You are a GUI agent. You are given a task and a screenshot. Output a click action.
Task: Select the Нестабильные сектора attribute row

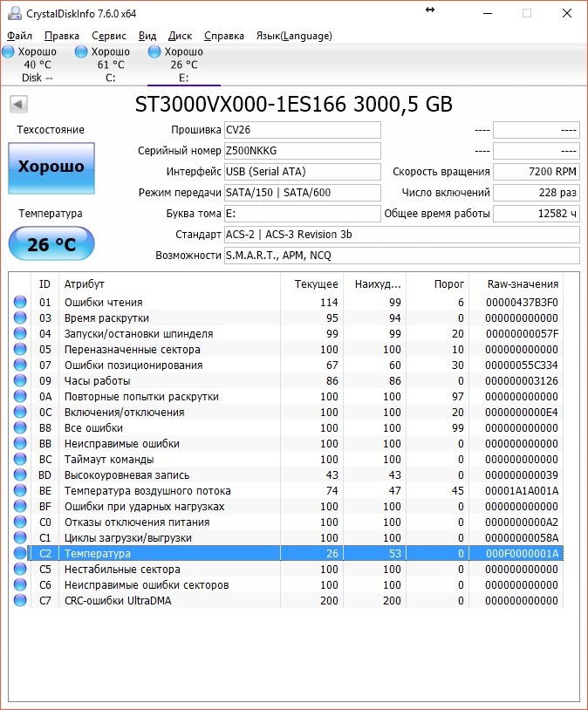(x=286, y=570)
